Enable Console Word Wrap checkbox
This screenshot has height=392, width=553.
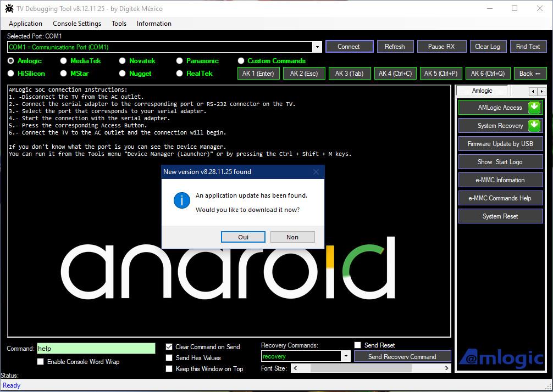point(41,361)
